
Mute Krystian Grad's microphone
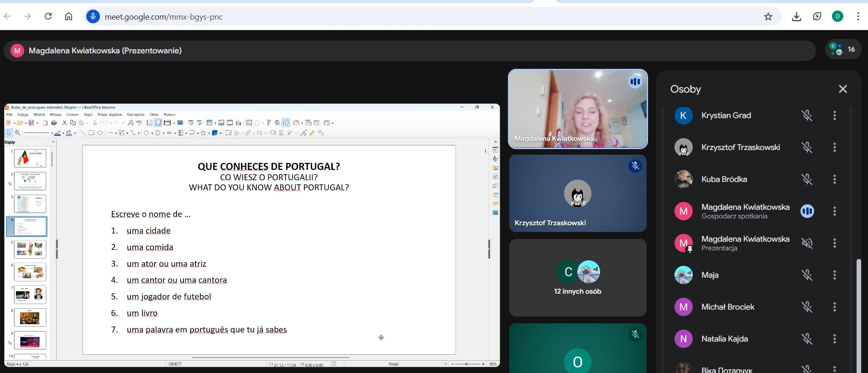(x=807, y=115)
